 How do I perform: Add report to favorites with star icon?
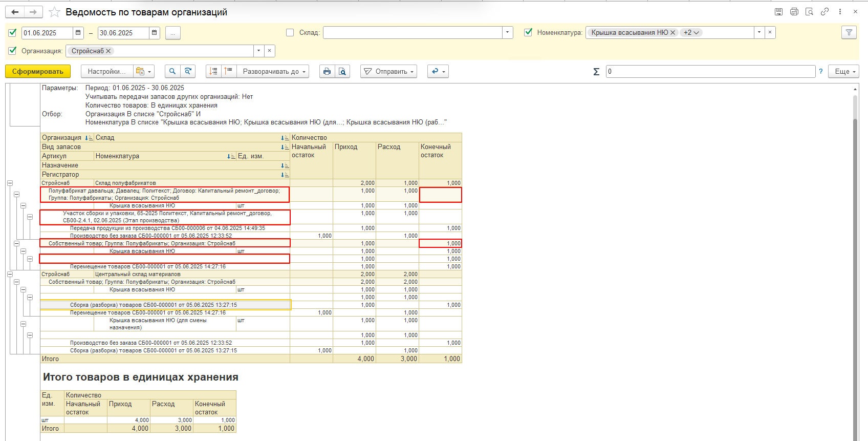pyautogui.click(x=54, y=12)
